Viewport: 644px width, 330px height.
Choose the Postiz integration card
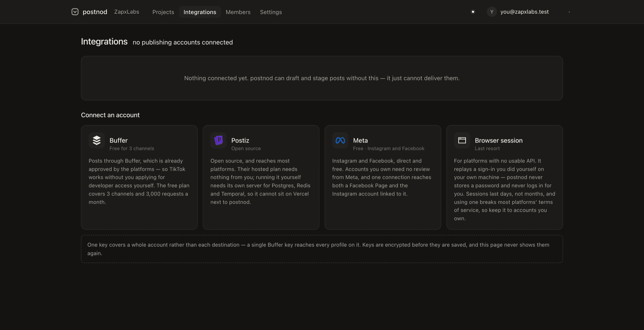[x=261, y=178]
